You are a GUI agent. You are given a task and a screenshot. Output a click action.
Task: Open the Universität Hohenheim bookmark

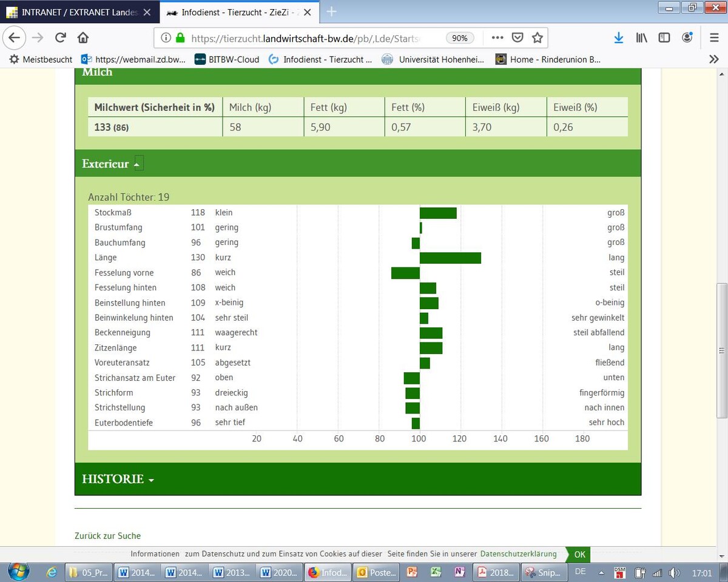(433, 59)
